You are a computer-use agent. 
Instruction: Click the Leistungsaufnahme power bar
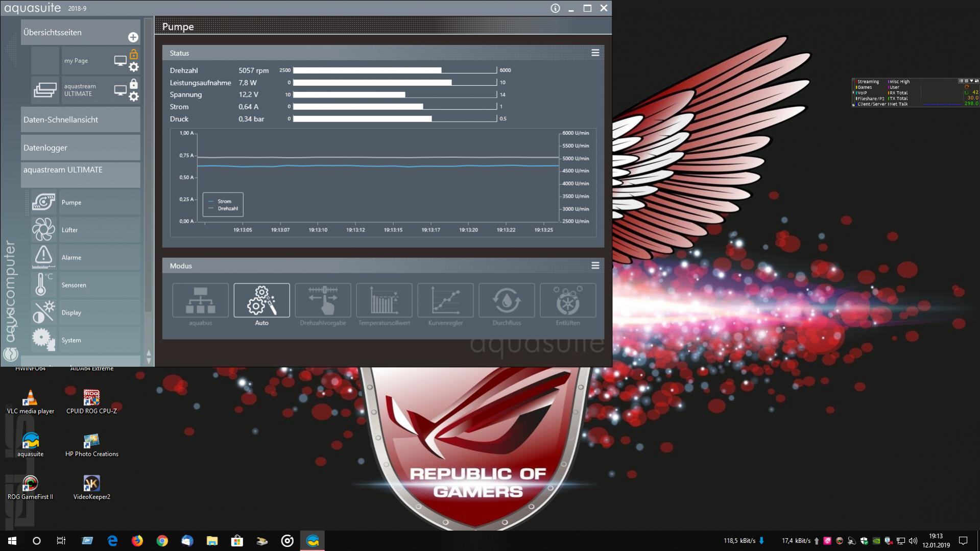(395, 82)
